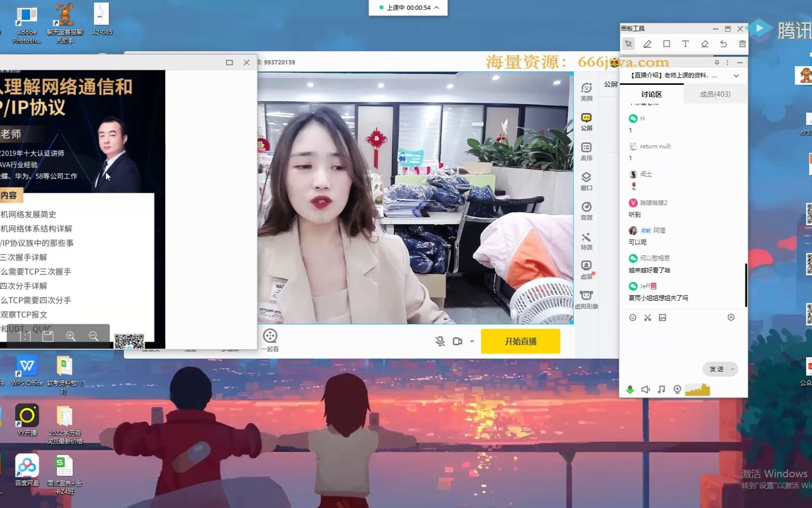
Task: Expand the 直播介绍 announcement chevron
Action: point(736,76)
